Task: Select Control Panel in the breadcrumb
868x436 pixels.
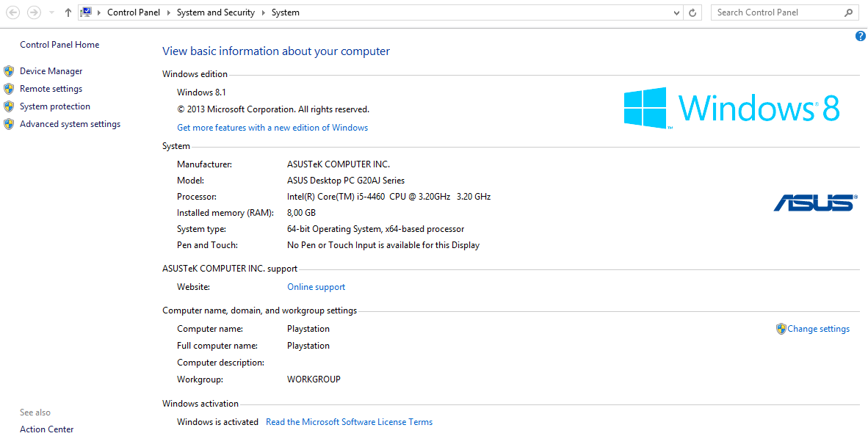Action: pyautogui.click(x=134, y=12)
